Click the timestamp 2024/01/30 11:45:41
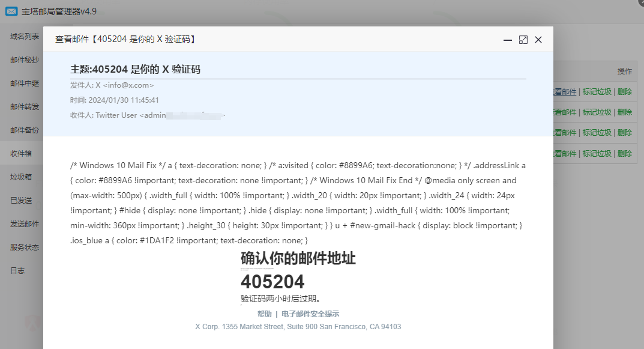 coord(124,100)
